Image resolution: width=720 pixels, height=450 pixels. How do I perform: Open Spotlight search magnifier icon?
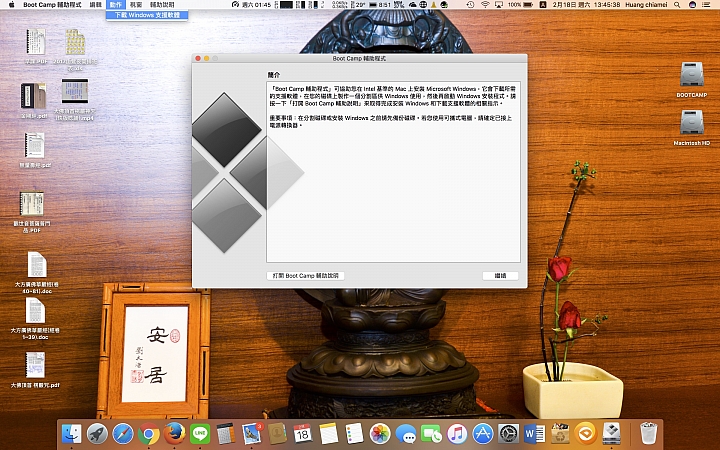[x=677, y=5]
